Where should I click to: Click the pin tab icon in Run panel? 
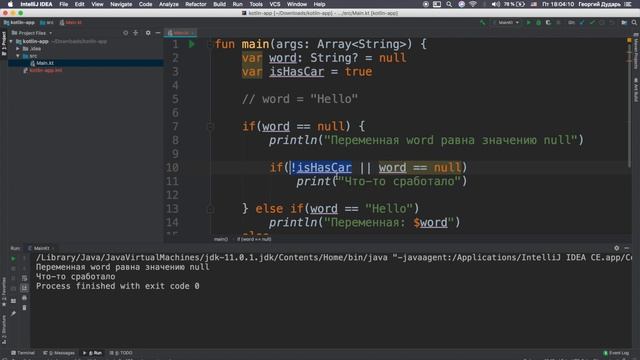(x=13, y=313)
